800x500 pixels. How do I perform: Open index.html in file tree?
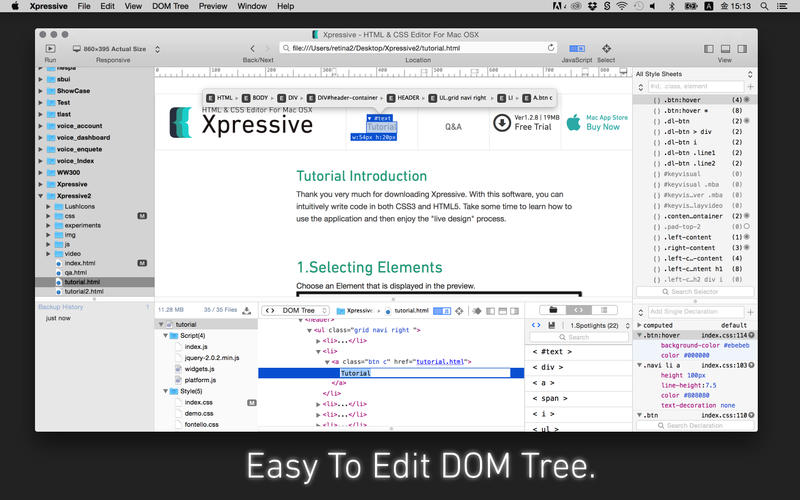tap(80, 263)
